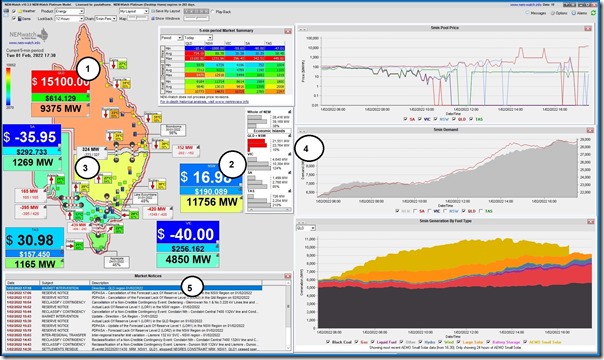Close the 5min Generation By Fuel Type panel
The image size is (604, 360).
click(591, 222)
